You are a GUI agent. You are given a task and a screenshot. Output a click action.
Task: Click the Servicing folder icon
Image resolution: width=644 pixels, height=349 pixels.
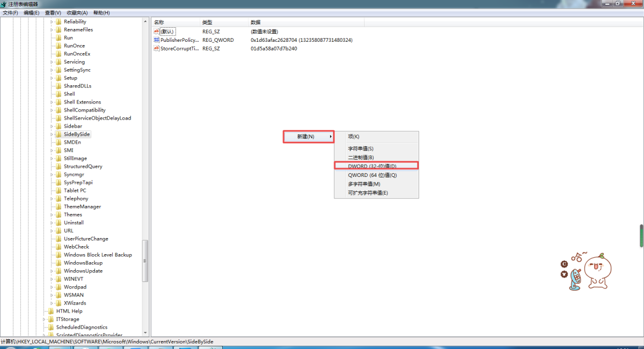click(x=59, y=62)
